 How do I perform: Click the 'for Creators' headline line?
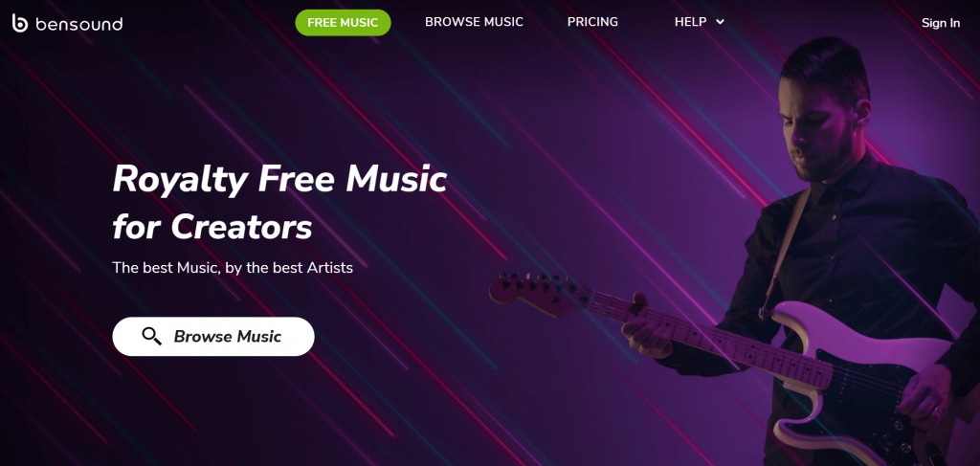coord(212,226)
